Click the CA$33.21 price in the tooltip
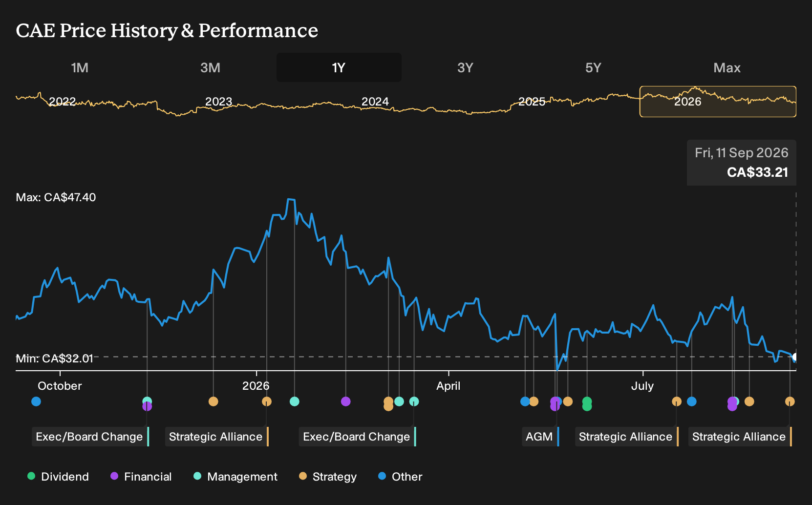Viewport: 812px width, 505px height. [x=757, y=172]
